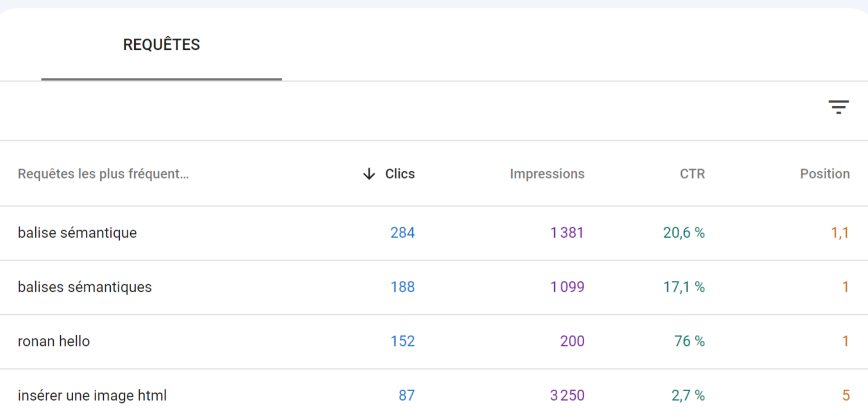Click the clicks value 284
Screen dimensions: 868x420
click(402, 232)
